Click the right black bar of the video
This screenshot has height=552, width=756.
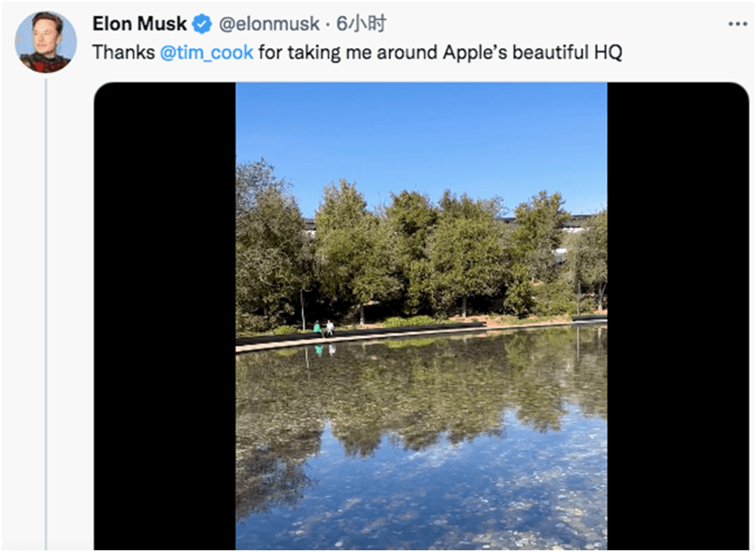(x=678, y=316)
